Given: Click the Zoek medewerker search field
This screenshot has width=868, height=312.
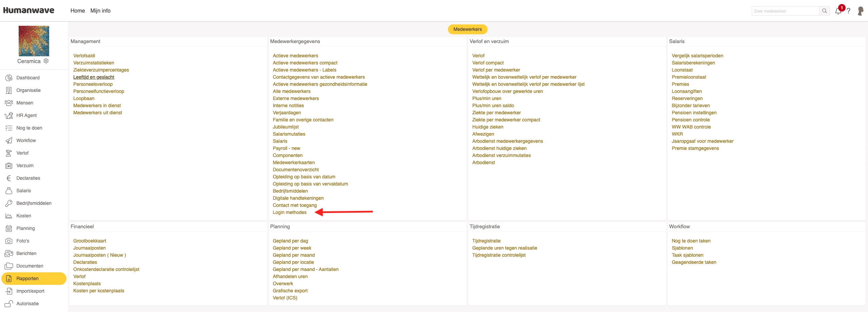Looking at the screenshot, I should pyautogui.click(x=783, y=11).
